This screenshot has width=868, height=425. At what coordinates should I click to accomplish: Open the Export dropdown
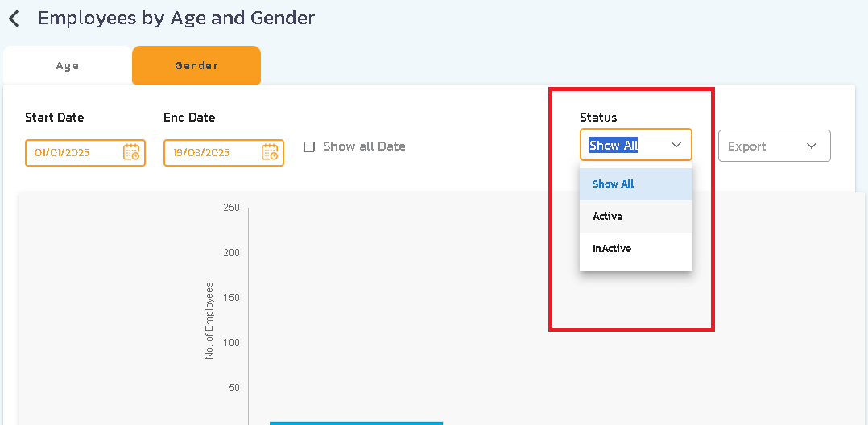point(773,146)
